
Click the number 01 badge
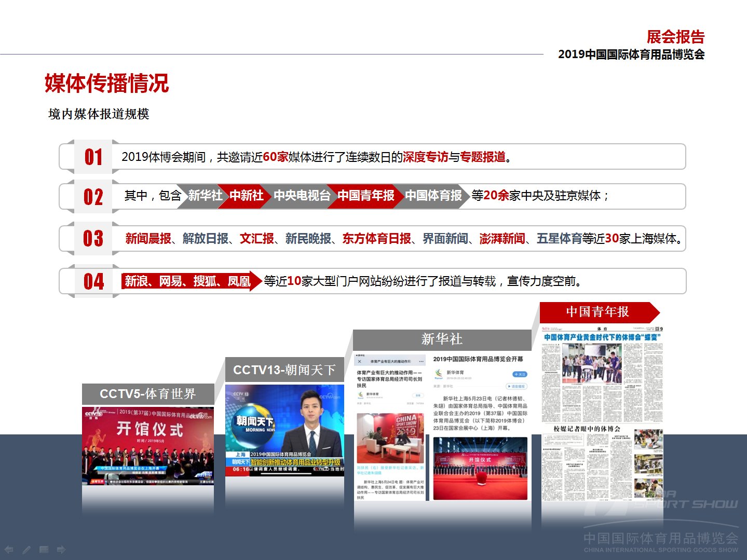(93, 157)
